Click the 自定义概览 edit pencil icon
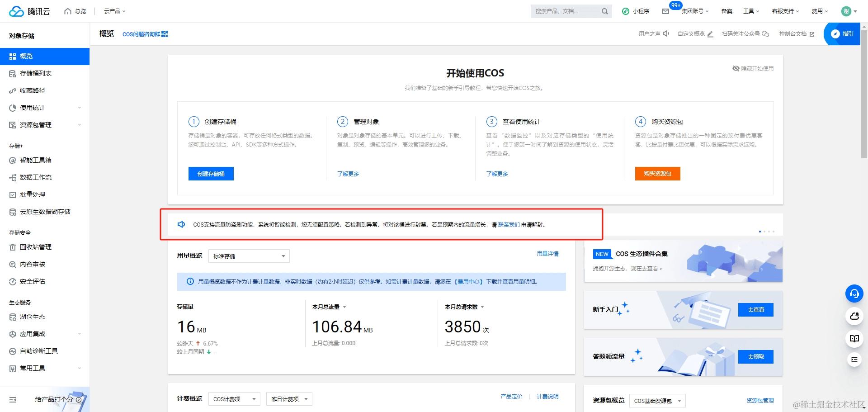The height and width of the screenshot is (412, 868). [x=710, y=34]
